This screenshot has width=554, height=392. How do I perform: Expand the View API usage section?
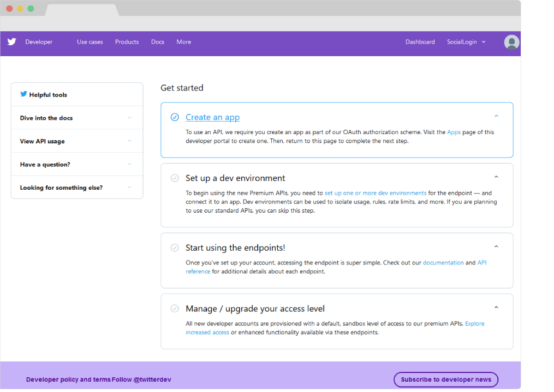pyautogui.click(x=129, y=141)
